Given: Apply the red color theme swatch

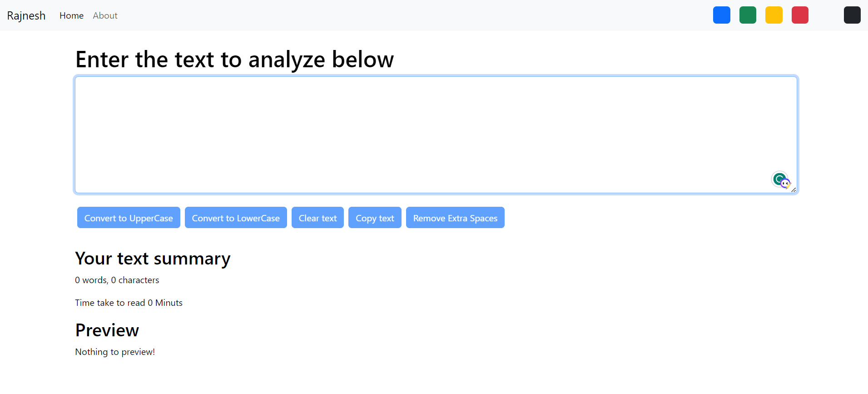Looking at the screenshot, I should (800, 15).
